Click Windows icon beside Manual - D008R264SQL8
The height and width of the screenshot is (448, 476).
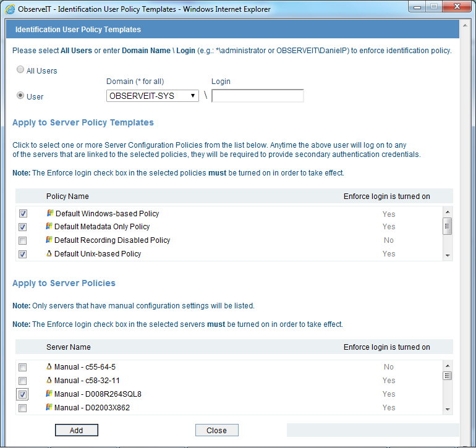pos(49,394)
